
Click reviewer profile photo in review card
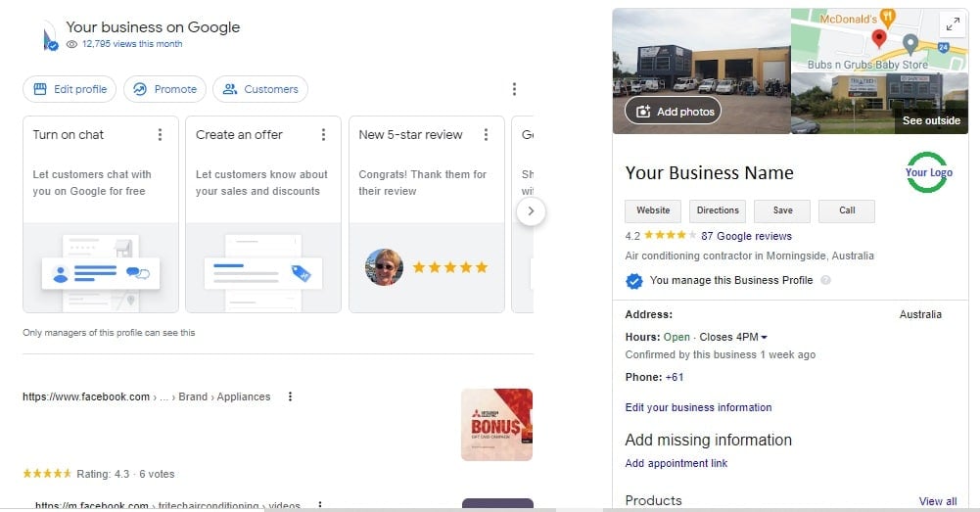[384, 267]
